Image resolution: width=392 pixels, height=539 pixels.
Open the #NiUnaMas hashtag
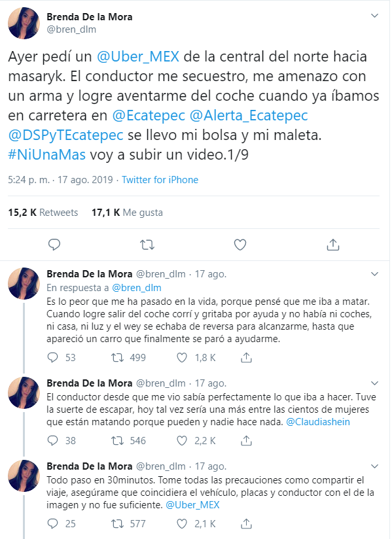pos(46,154)
